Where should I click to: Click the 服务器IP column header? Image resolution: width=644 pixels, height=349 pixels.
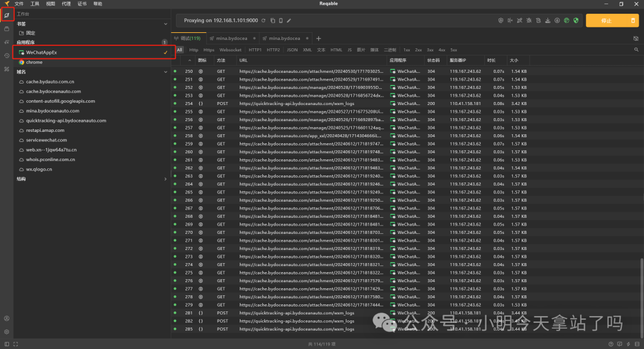tap(457, 60)
